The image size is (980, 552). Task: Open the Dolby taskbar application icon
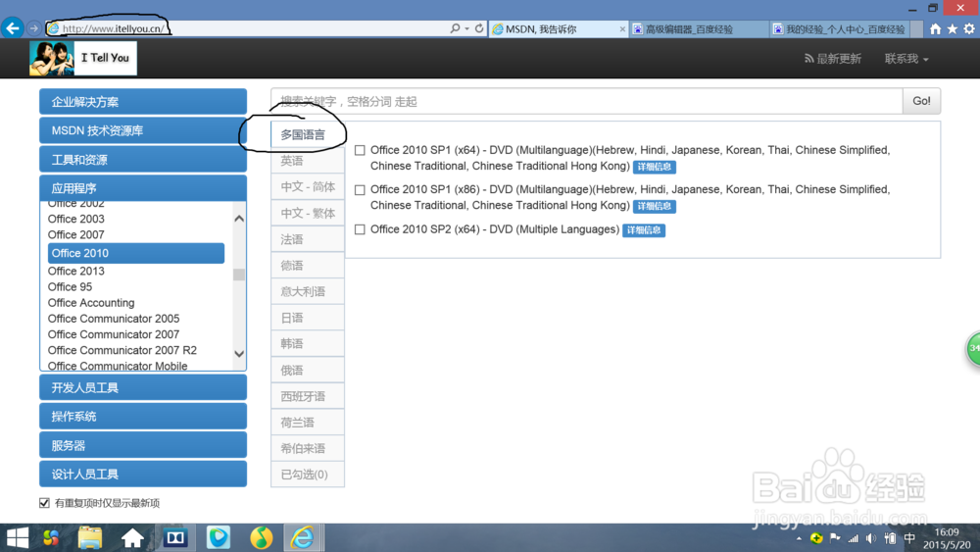[x=175, y=537]
